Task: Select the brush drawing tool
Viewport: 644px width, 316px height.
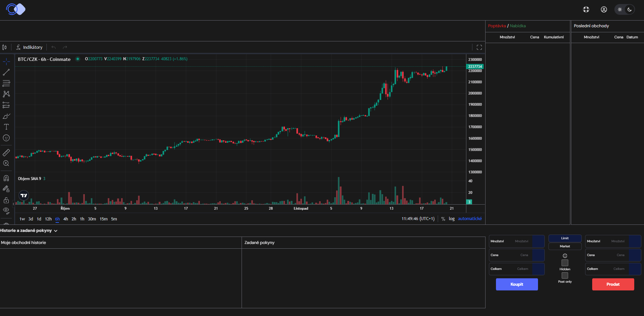Action: click(6, 116)
